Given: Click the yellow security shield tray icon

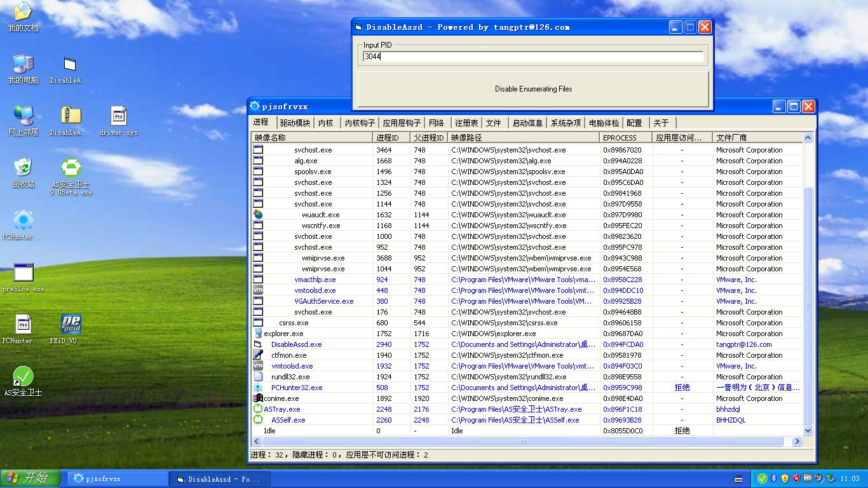Looking at the screenshot, I should (x=785, y=478).
